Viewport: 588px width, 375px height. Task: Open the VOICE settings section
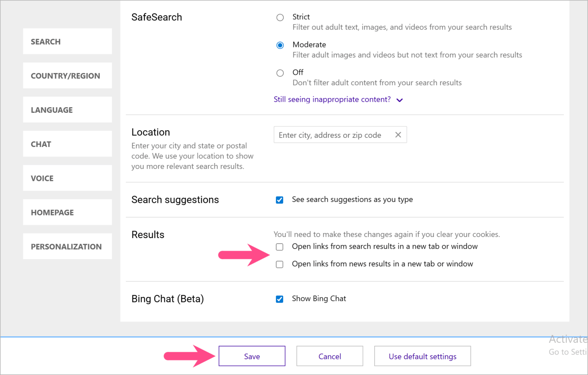67,178
